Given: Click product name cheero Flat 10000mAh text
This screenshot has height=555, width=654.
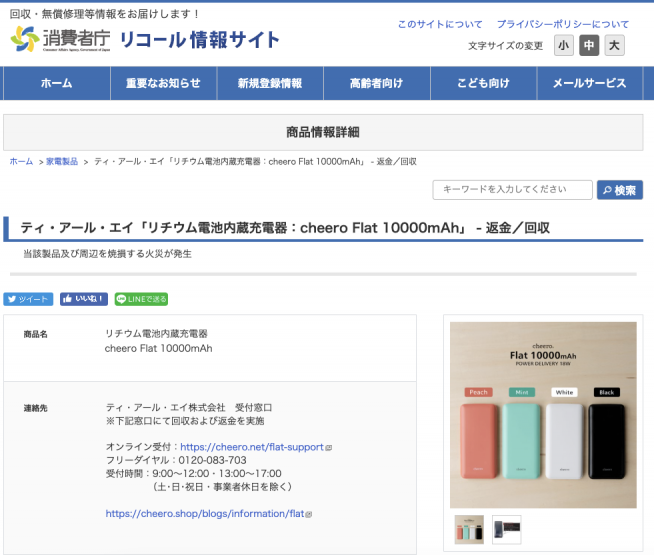Looking at the screenshot, I should click(x=158, y=349).
